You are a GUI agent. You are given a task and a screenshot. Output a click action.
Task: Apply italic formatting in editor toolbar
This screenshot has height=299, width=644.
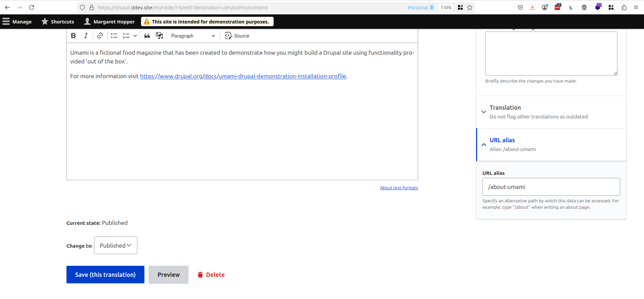pos(86,36)
